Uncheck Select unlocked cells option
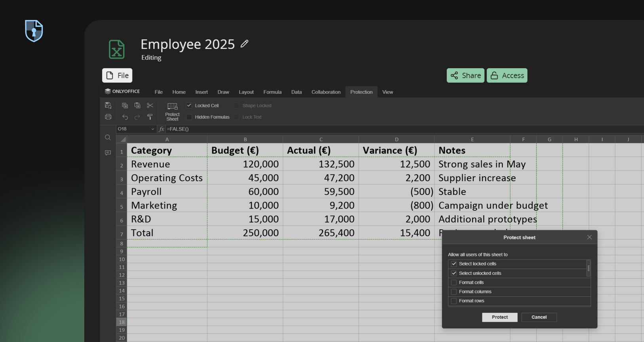644x342 pixels. point(454,274)
